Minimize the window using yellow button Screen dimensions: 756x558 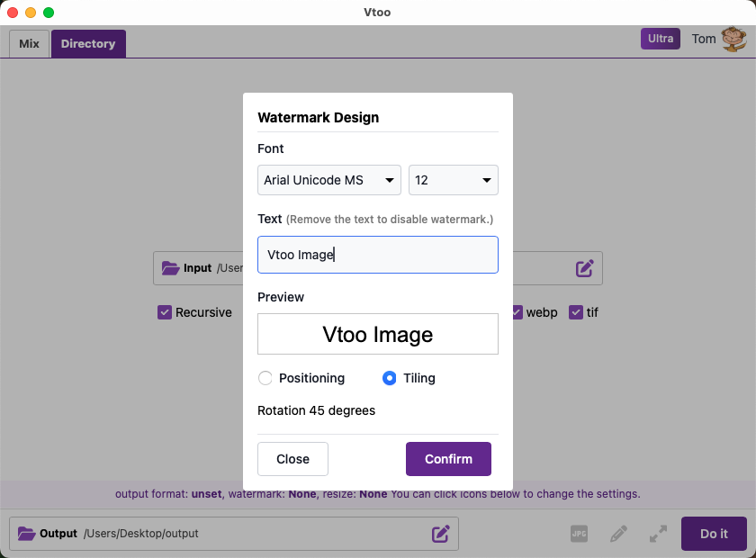[x=31, y=13]
